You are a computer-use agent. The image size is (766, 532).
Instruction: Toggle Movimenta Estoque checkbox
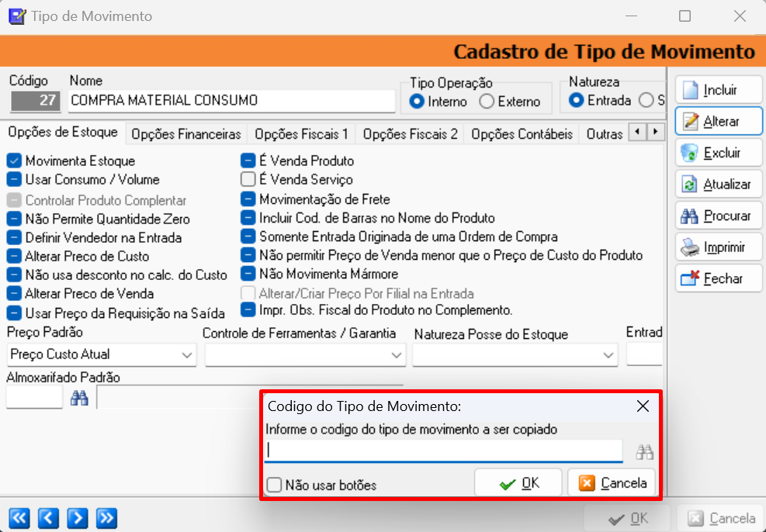[x=14, y=161]
